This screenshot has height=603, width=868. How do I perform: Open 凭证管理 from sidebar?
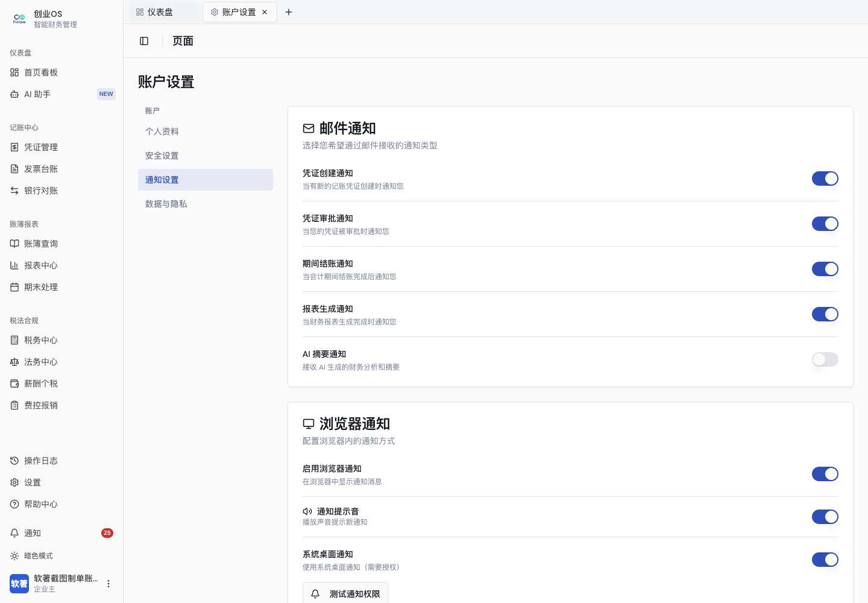coord(61,147)
